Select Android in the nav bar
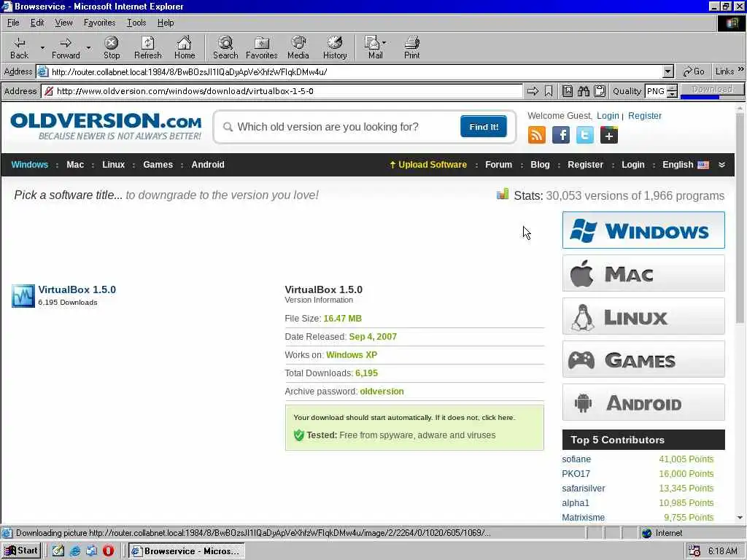The height and width of the screenshot is (560, 747). (x=208, y=165)
